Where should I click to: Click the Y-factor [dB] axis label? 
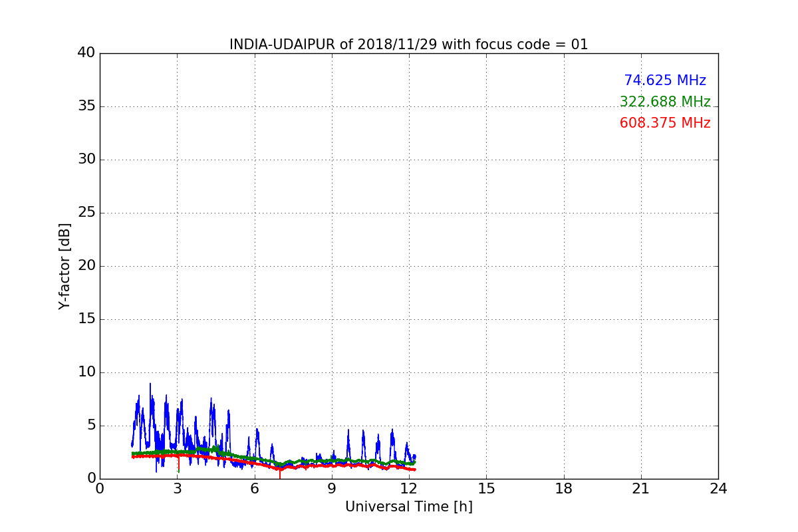pyautogui.click(x=64, y=266)
